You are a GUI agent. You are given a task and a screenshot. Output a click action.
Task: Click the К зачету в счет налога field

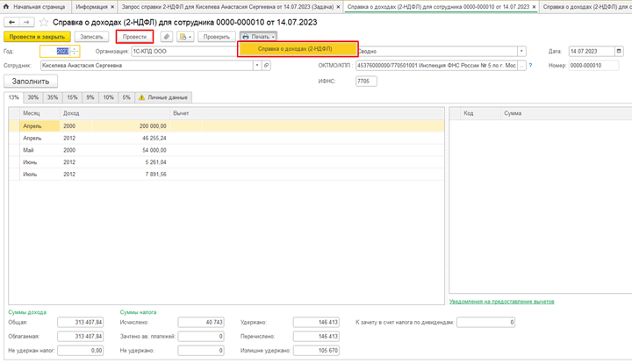(x=485, y=322)
